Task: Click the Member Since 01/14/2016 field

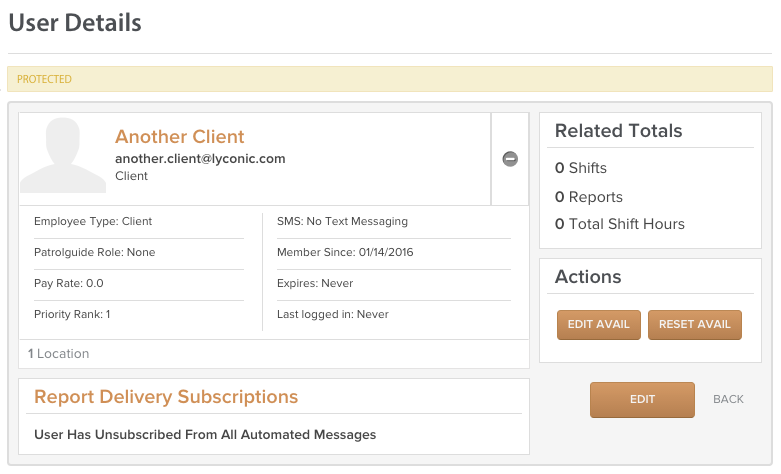Action: pos(345,252)
